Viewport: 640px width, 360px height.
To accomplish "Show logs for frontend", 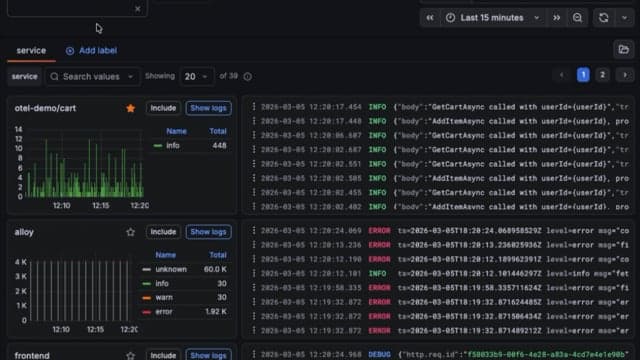I will click(209, 355).
